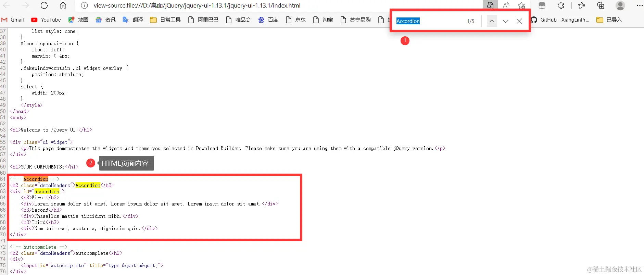644x275 pixels.
Task: Click the closing </style> tag
Action: click(x=32, y=105)
